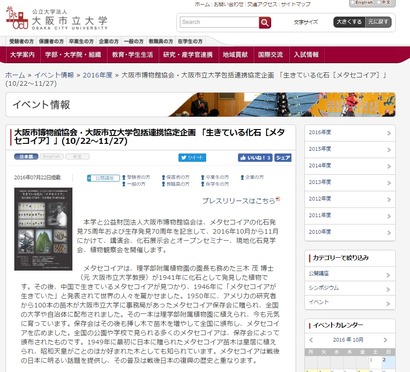Screen dimensions: 410x372
Task: Focus the Search text field
Action: 219,22
